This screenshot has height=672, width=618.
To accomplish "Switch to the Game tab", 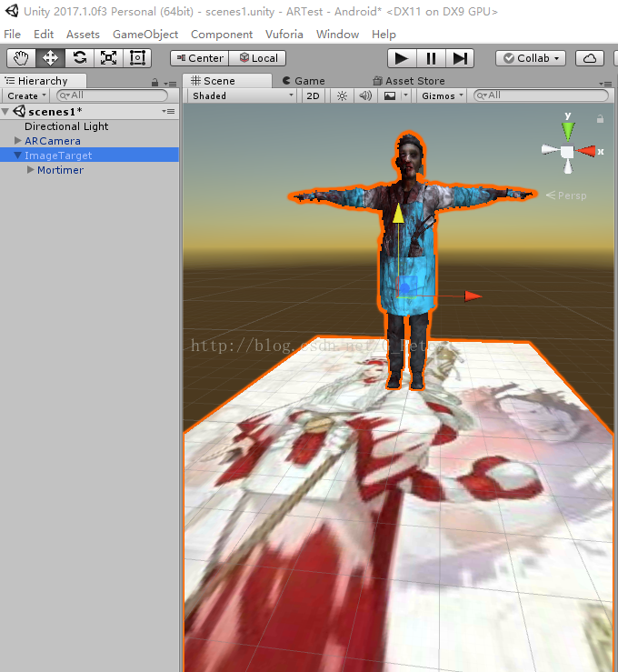I will point(304,81).
